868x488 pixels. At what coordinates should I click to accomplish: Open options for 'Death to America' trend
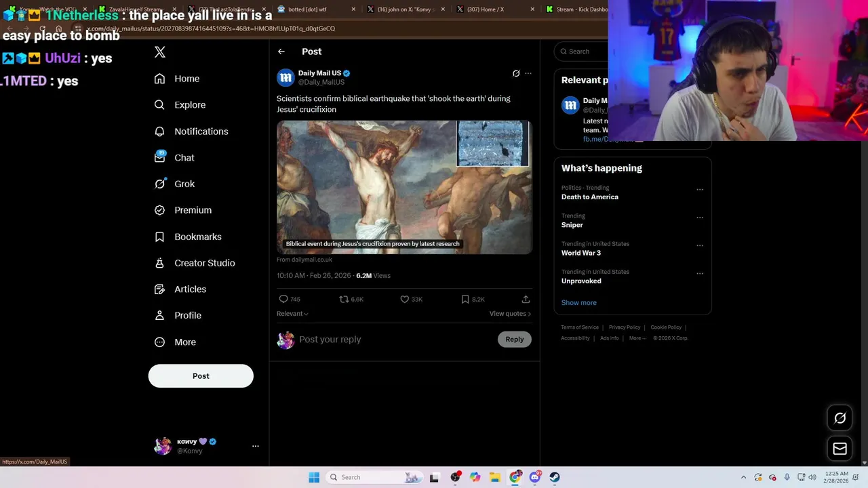pyautogui.click(x=700, y=190)
